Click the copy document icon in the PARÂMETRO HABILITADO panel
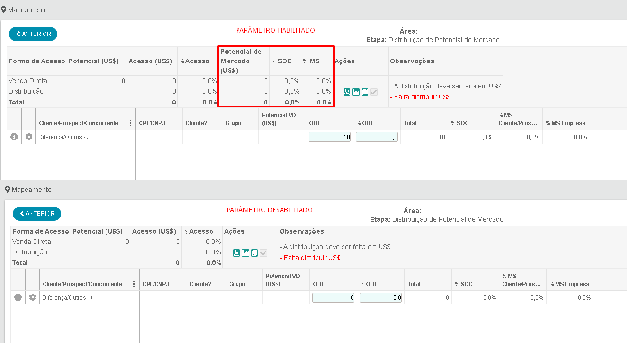Screen dimensions: 627x364 click(x=365, y=92)
